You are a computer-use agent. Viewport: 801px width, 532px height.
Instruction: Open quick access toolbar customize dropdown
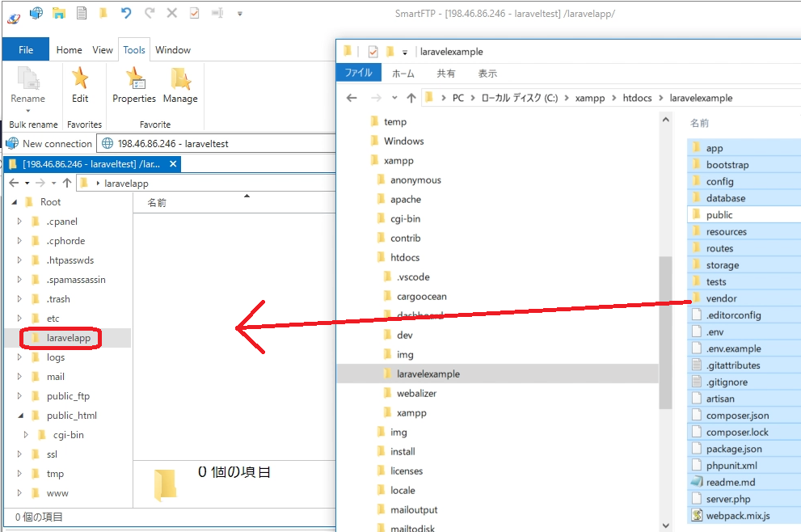[x=239, y=13]
